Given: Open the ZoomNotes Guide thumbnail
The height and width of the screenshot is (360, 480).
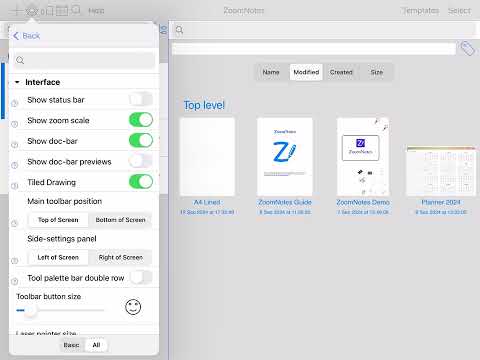Looking at the screenshot, I should click(285, 157).
